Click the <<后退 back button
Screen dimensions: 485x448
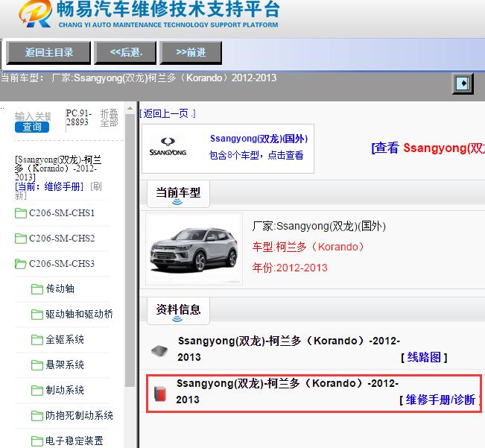click(125, 53)
